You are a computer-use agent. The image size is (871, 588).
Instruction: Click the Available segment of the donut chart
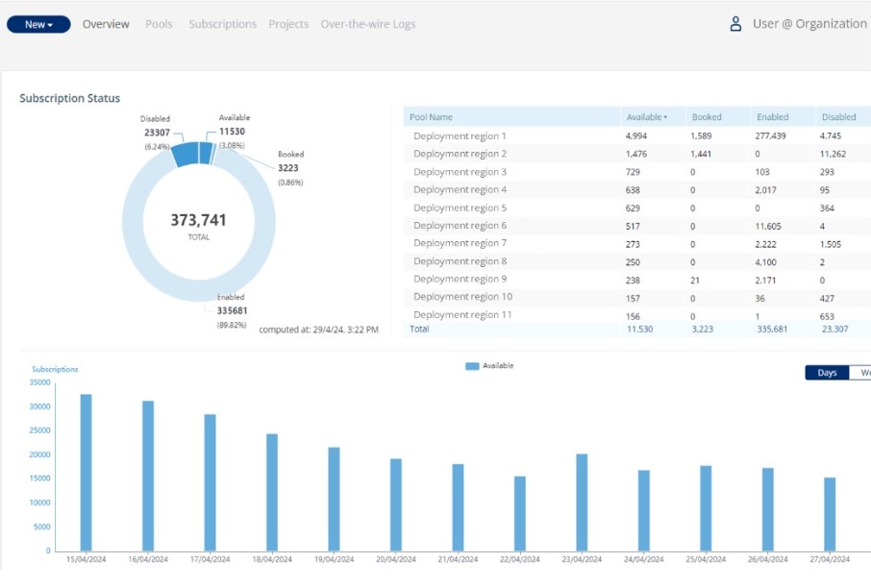tap(206, 153)
